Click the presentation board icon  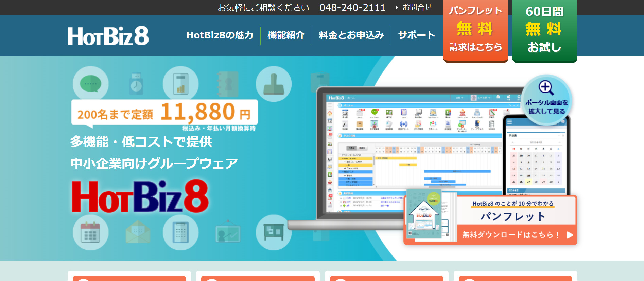(227, 232)
